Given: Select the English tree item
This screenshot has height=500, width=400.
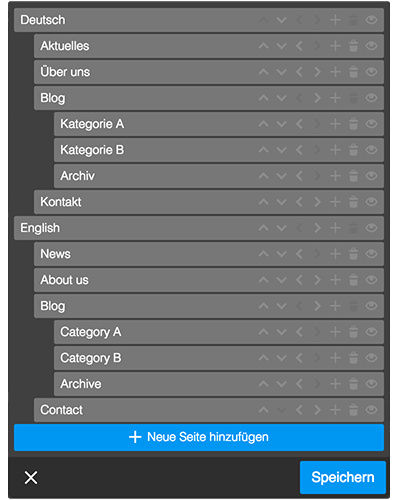Looking at the screenshot, I should click(x=199, y=228).
